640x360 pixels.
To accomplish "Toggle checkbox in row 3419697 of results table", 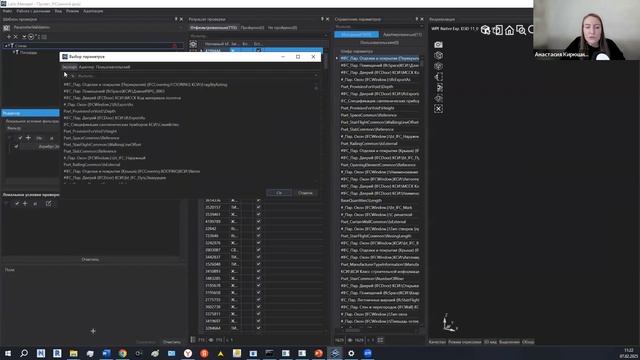I will (258, 321).
